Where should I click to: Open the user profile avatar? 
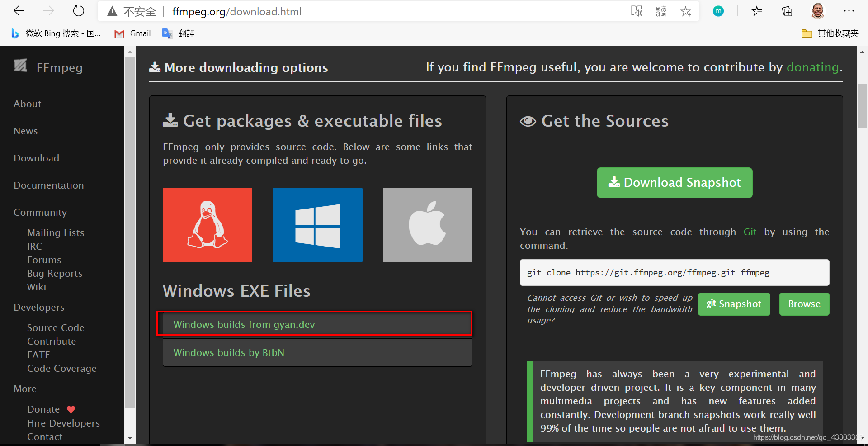tap(817, 11)
